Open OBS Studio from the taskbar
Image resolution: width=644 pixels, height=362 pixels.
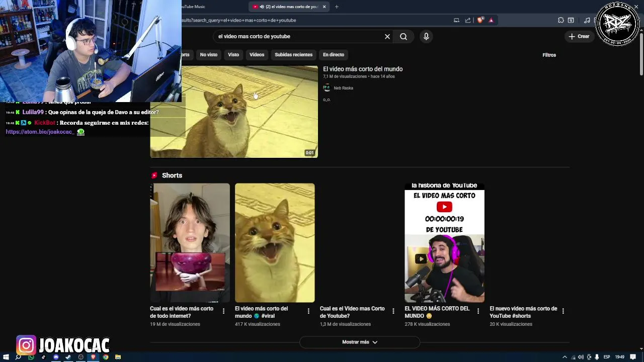(x=80, y=357)
